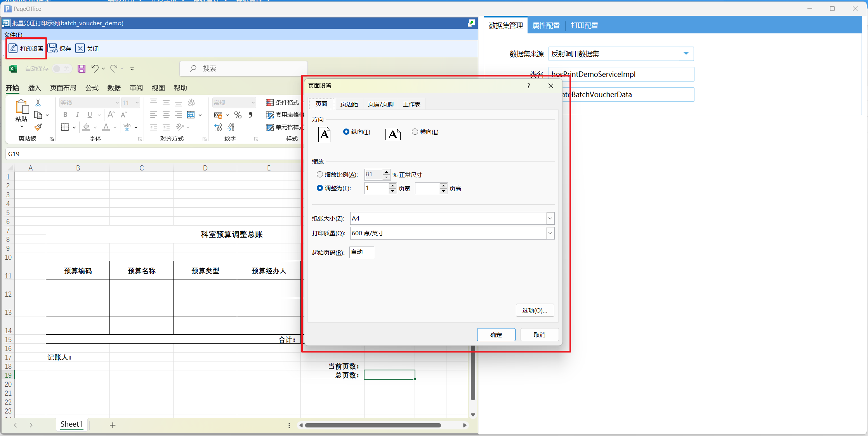Click the format painter brush icon
Viewport: 868px width, 436px height.
click(x=38, y=127)
